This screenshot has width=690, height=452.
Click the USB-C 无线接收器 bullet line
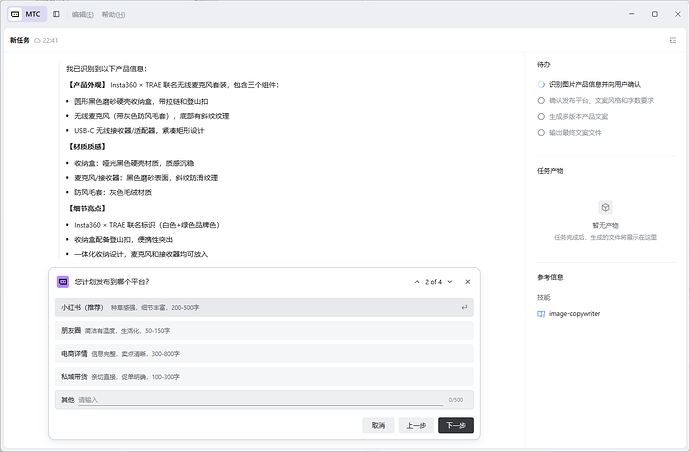click(139, 130)
